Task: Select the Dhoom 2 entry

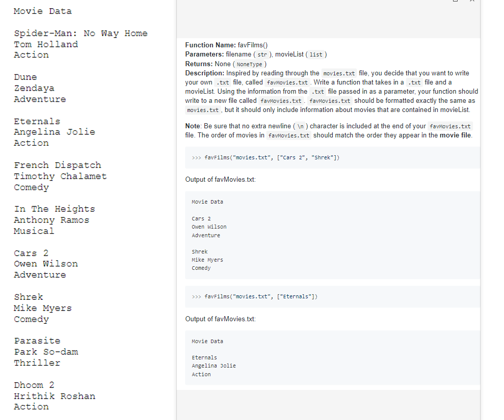Action: (34, 385)
